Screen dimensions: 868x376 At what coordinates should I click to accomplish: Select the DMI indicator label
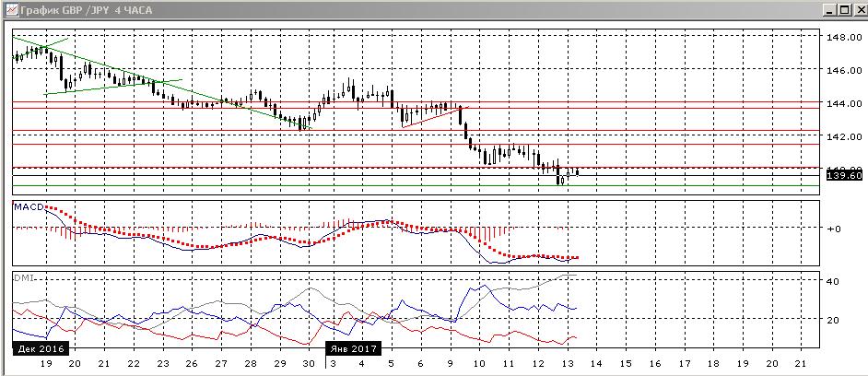click(x=24, y=278)
